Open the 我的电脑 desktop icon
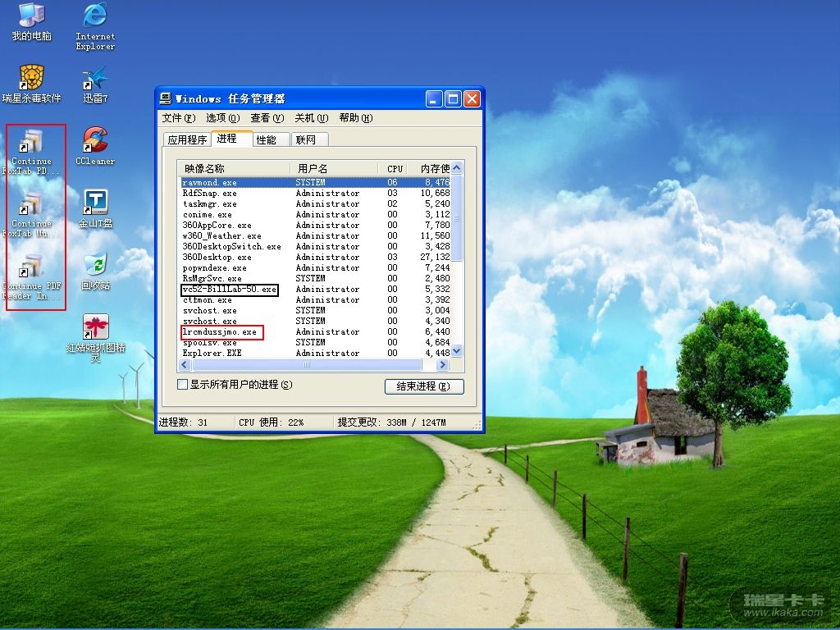Screen dimensions: 840x630 32,21
